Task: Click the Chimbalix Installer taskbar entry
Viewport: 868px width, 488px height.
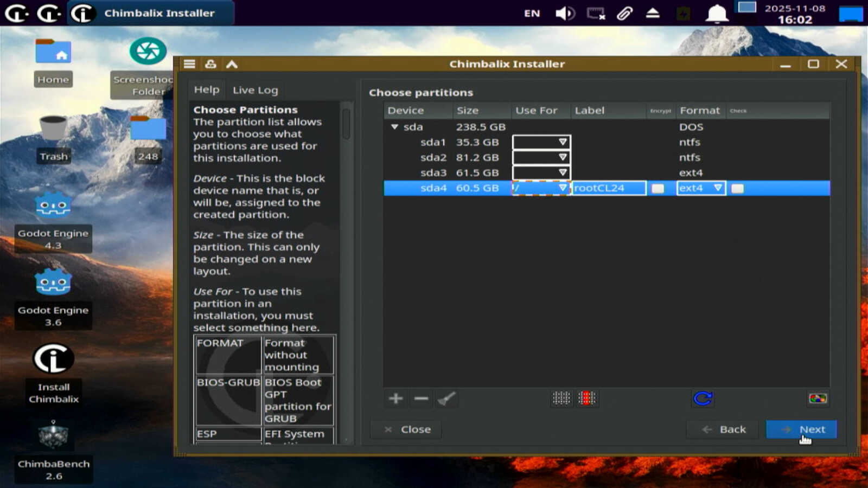Action: click(x=151, y=13)
